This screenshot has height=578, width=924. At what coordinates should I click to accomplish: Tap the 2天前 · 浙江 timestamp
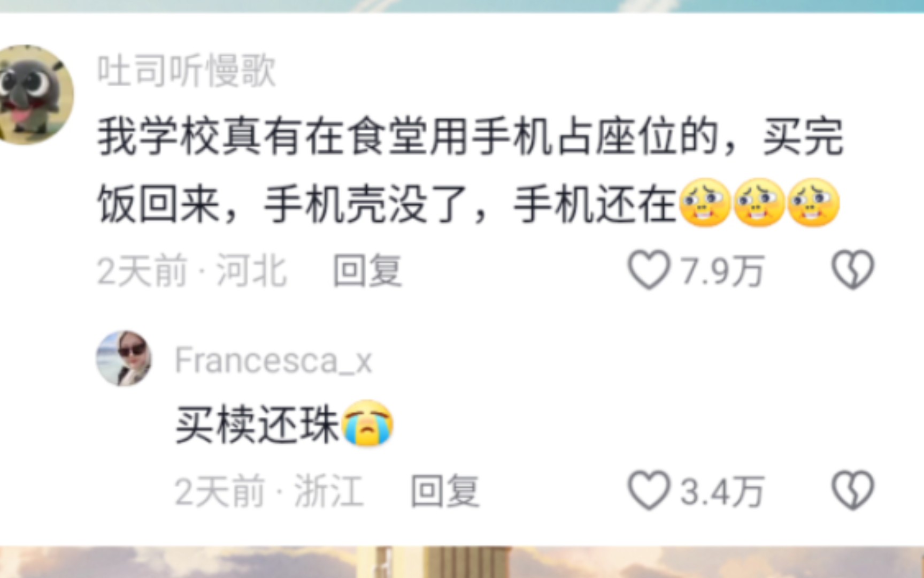[269, 491]
